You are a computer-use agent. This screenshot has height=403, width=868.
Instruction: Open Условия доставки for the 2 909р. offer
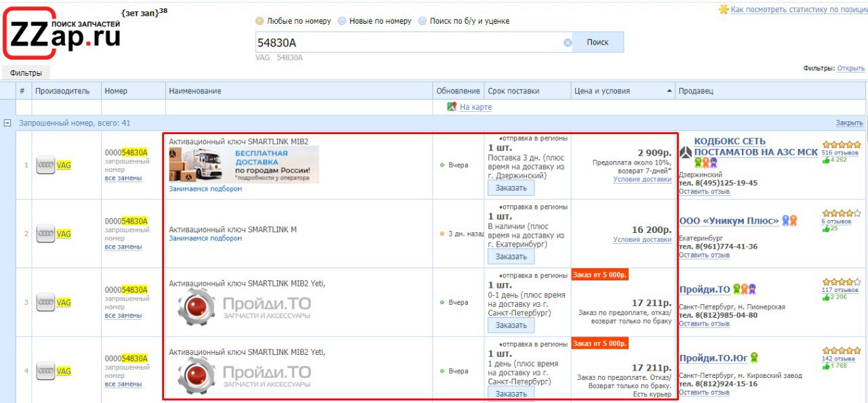point(643,179)
